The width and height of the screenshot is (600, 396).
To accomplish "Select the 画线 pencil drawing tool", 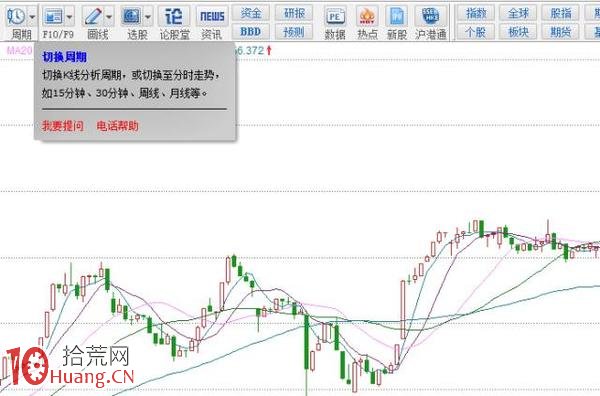I will 93,16.
